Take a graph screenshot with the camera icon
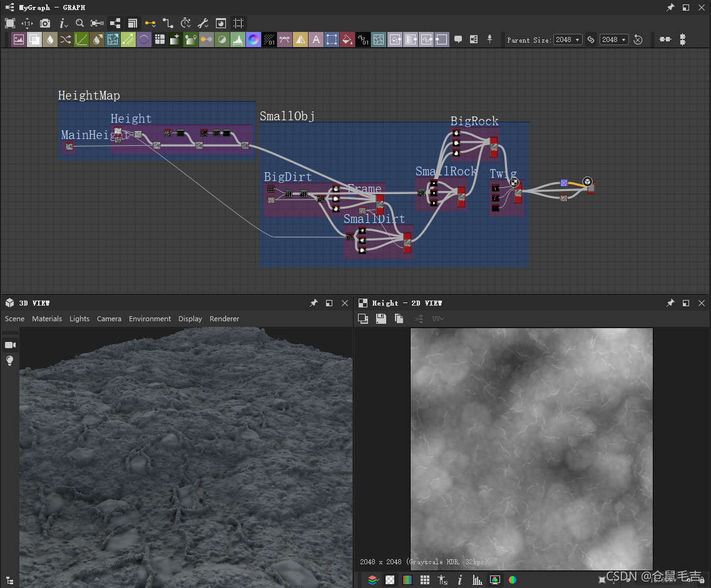The image size is (711, 588). pos(45,23)
